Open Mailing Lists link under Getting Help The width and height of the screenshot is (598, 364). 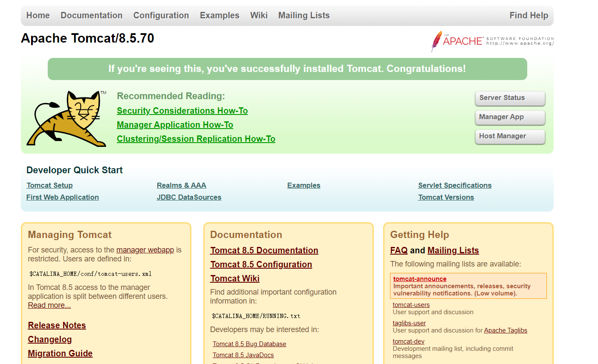click(453, 250)
